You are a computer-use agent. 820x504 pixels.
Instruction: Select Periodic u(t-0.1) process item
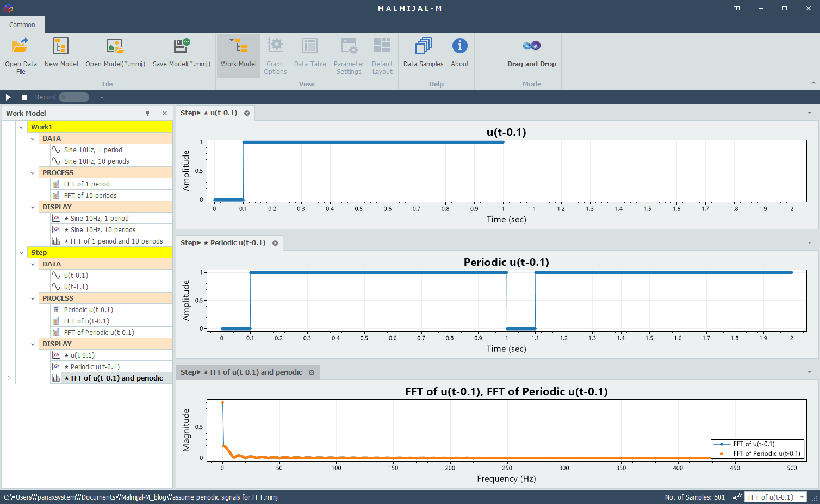click(x=111, y=310)
